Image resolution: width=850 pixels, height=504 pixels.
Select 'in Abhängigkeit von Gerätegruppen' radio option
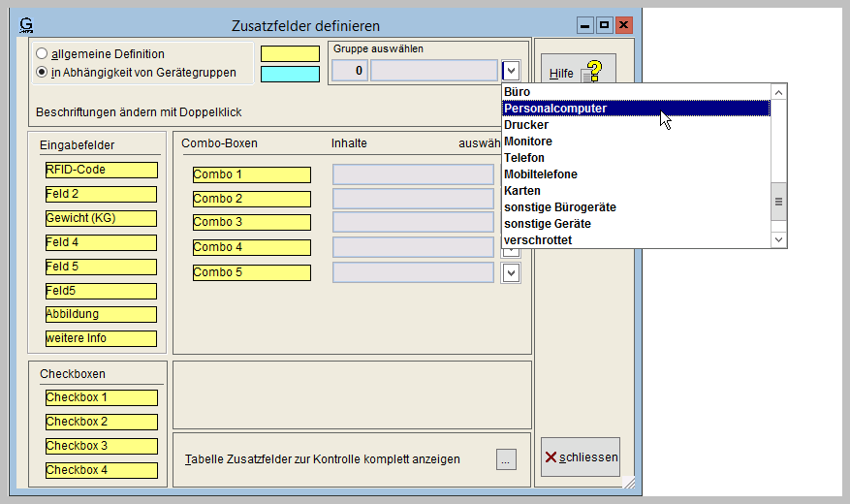42,72
